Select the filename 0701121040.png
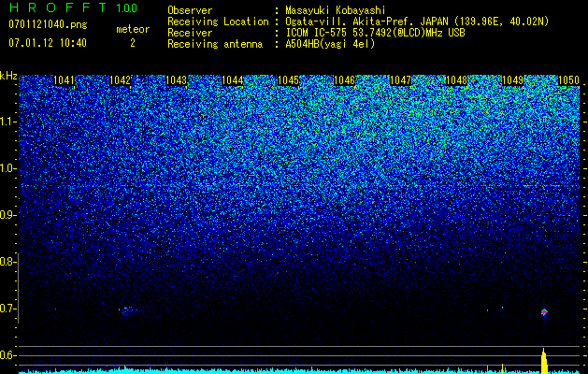 [48, 25]
